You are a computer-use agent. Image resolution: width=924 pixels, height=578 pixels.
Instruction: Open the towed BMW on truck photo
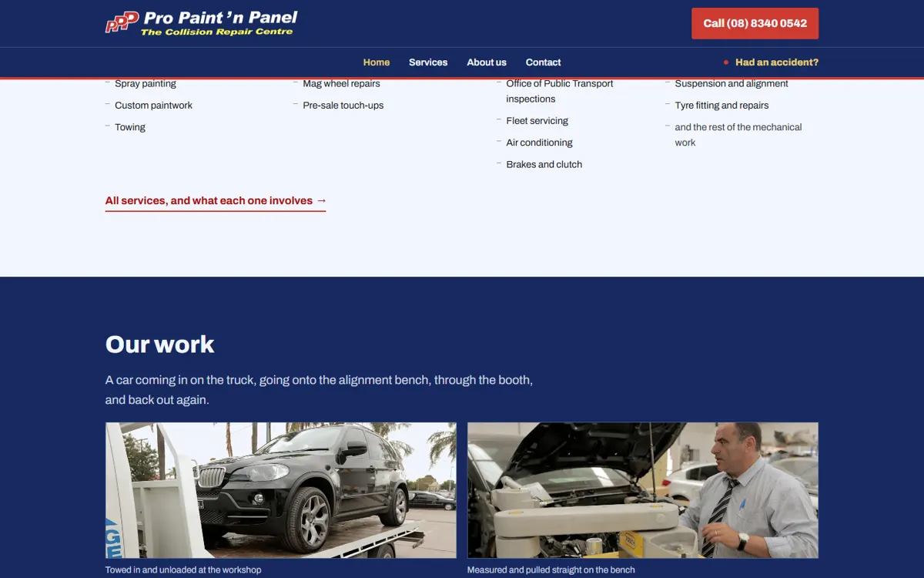[281, 490]
